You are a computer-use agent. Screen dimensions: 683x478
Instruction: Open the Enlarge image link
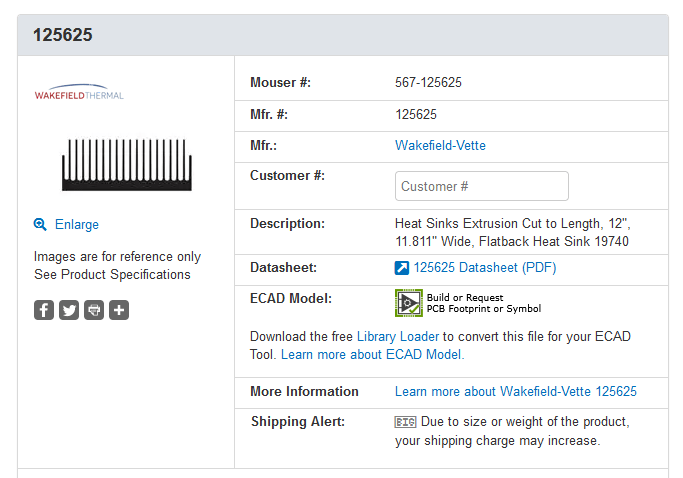[x=77, y=224]
